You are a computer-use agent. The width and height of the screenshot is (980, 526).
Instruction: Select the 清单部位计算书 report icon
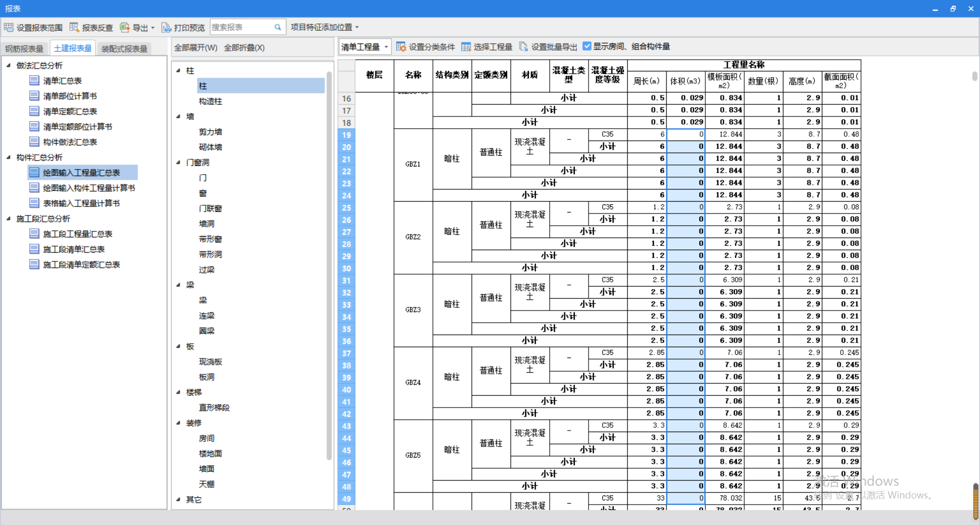click(34, 95)
